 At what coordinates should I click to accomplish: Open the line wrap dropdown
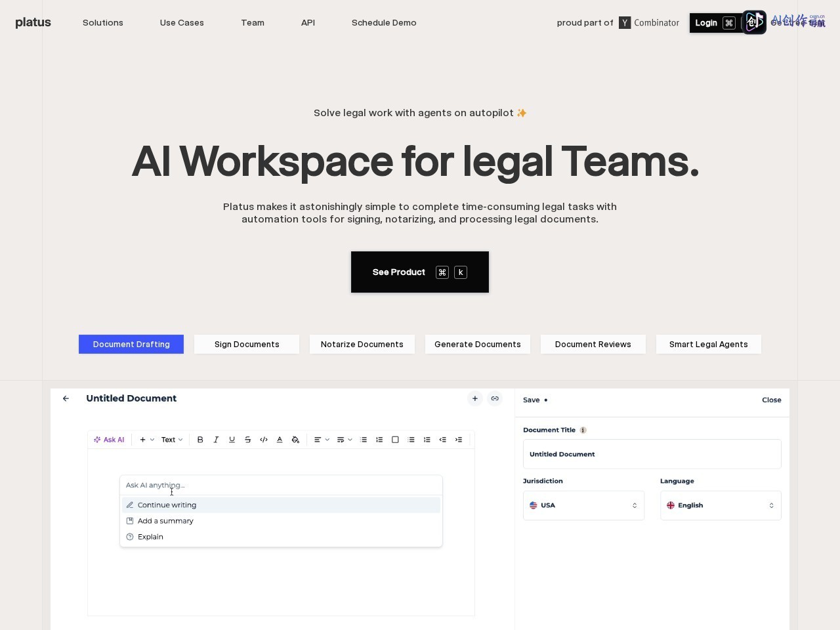tap(344, 440)
